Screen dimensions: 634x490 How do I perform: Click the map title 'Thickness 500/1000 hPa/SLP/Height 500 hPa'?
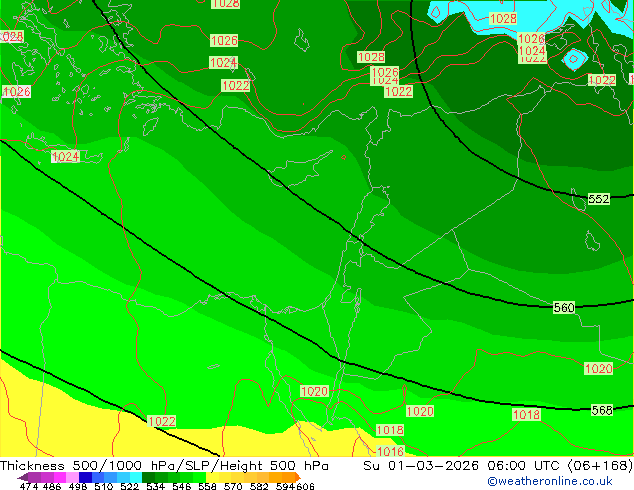164,466
